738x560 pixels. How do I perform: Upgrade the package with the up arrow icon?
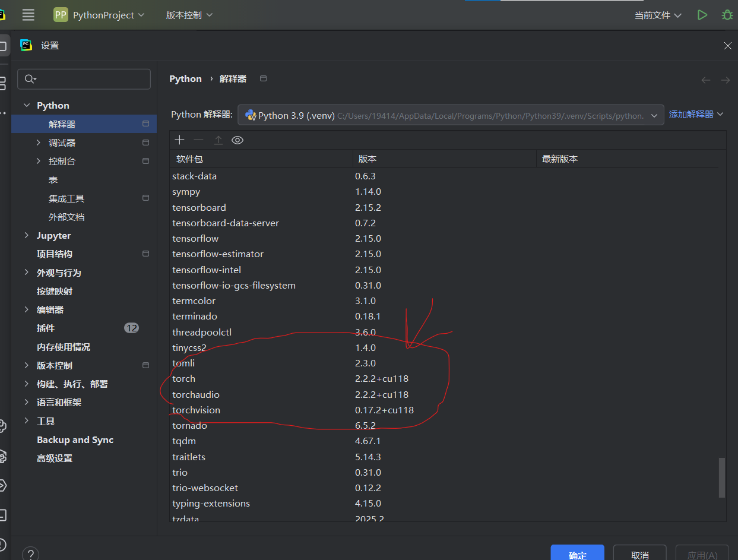(x=218, y=140)
